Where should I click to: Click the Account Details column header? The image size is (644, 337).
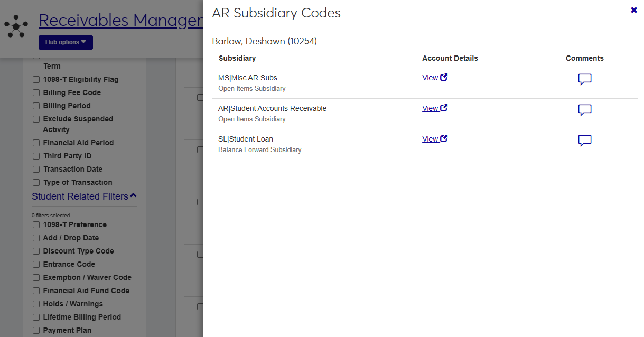click(x=450, y=58)
